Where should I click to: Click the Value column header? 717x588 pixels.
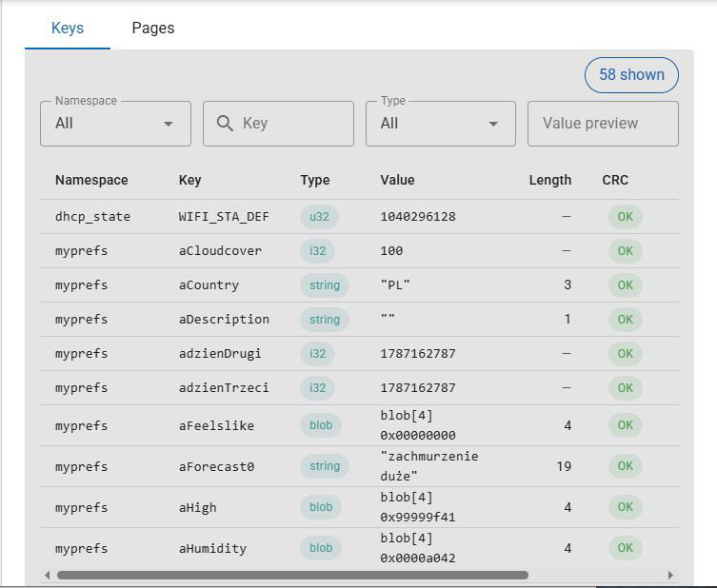[x=397, y=180]
